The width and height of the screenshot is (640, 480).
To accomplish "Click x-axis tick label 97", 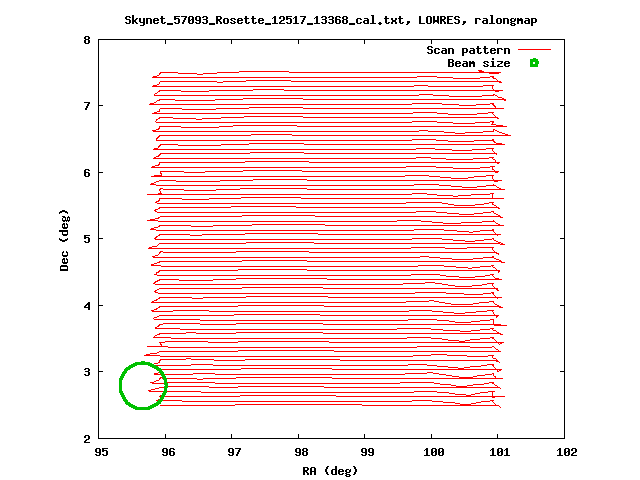I will pyautogui.click(x=234, y=452).
